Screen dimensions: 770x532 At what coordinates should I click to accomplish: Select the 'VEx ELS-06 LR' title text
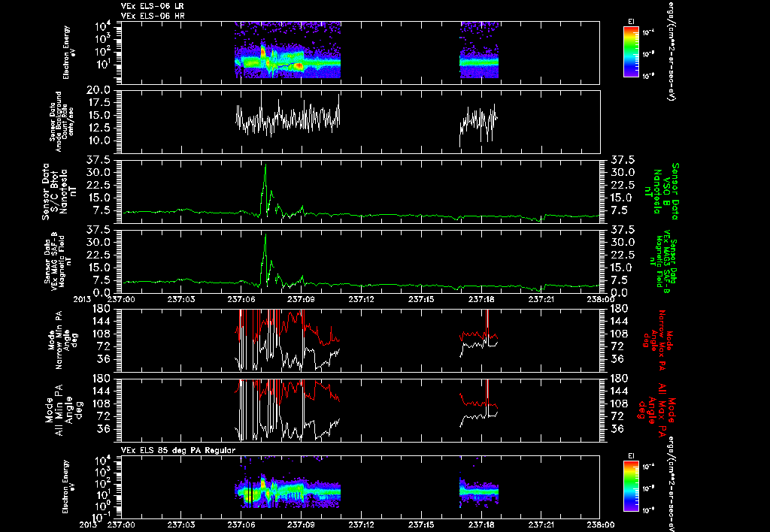click(153, 6)
